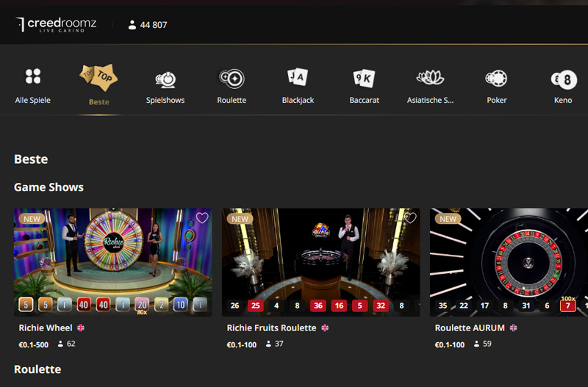Screen dimensions: 588x387
Task: Open the Roulette chip icon
Action: (x=232, y=79)
